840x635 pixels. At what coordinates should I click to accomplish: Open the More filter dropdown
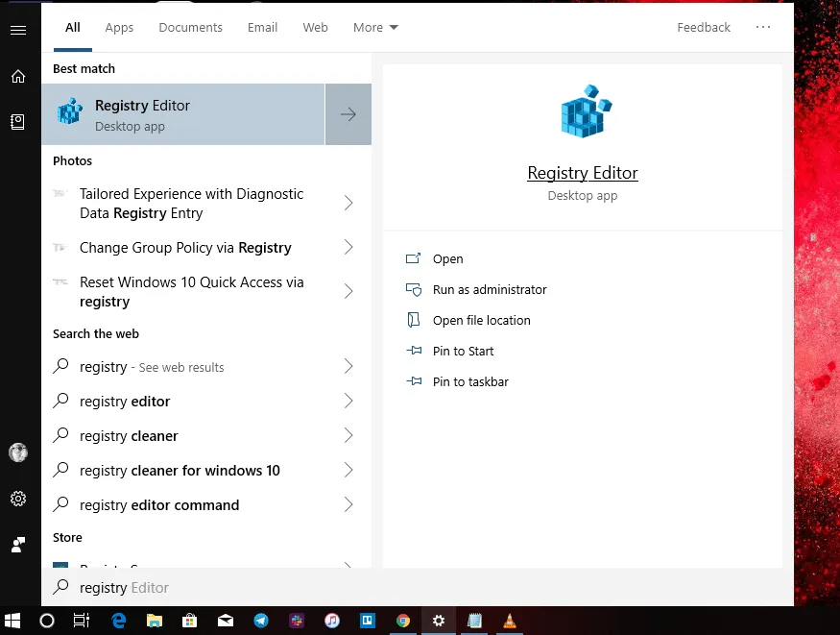tap(375, 27)
